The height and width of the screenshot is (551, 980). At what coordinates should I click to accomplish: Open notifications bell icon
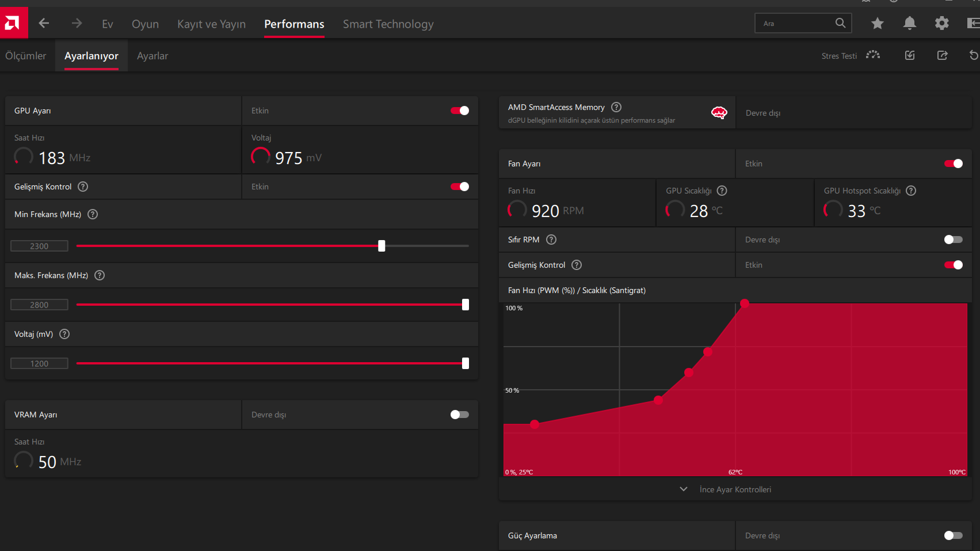[910, 23]
